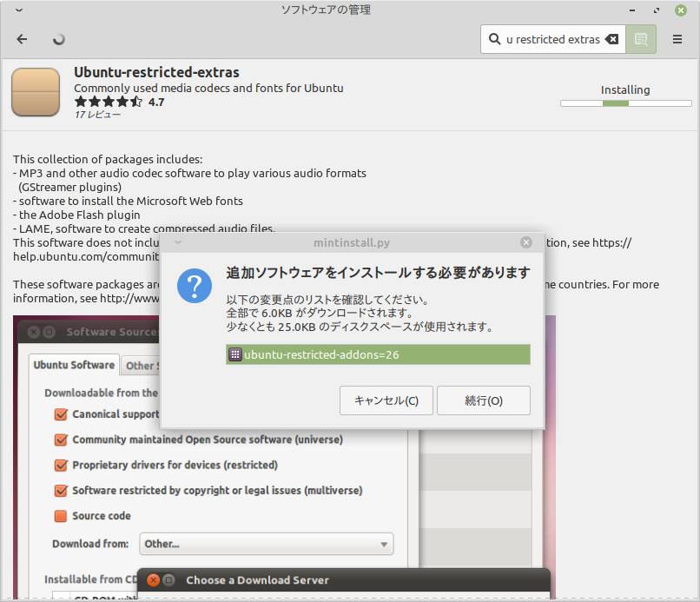Image resolution: width=700 pixels, height=602 pixels.
Task: Click the magnifier icon in search box
Action: pos(495,39)
